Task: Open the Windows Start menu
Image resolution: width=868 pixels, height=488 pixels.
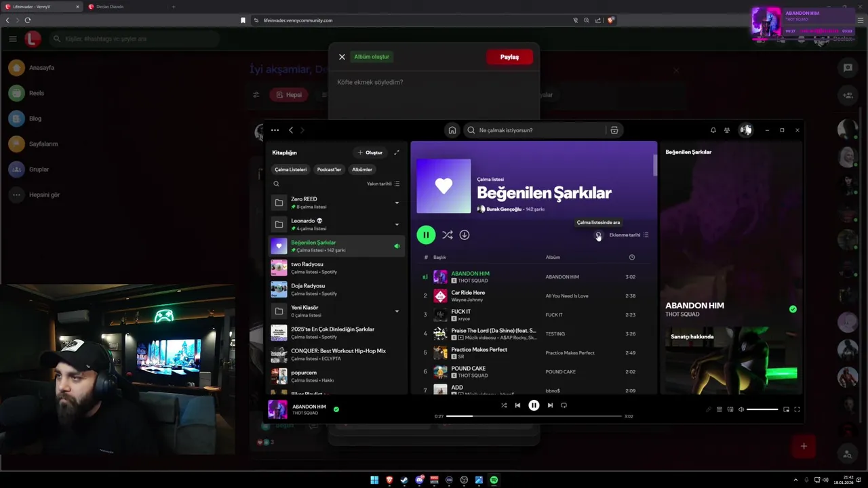Action: [374, 480]
